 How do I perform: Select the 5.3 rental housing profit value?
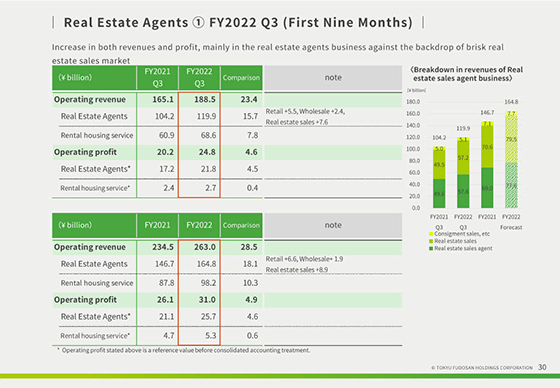211,335
